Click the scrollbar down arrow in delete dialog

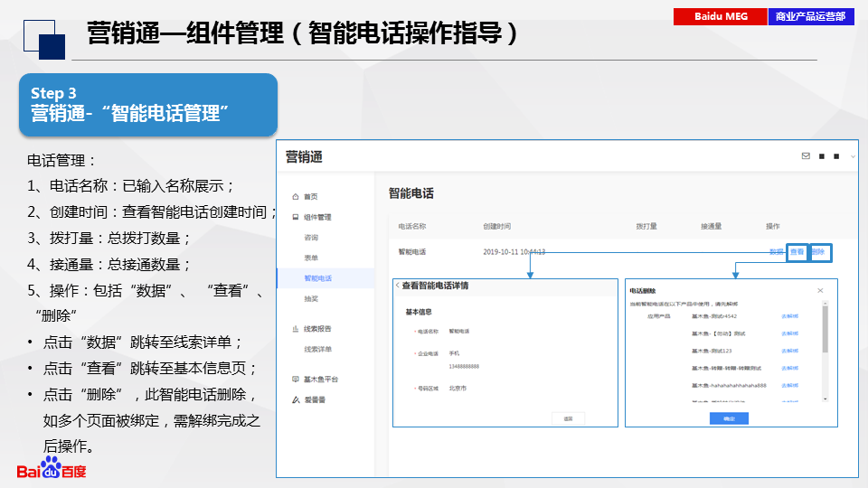click(825, 399)
